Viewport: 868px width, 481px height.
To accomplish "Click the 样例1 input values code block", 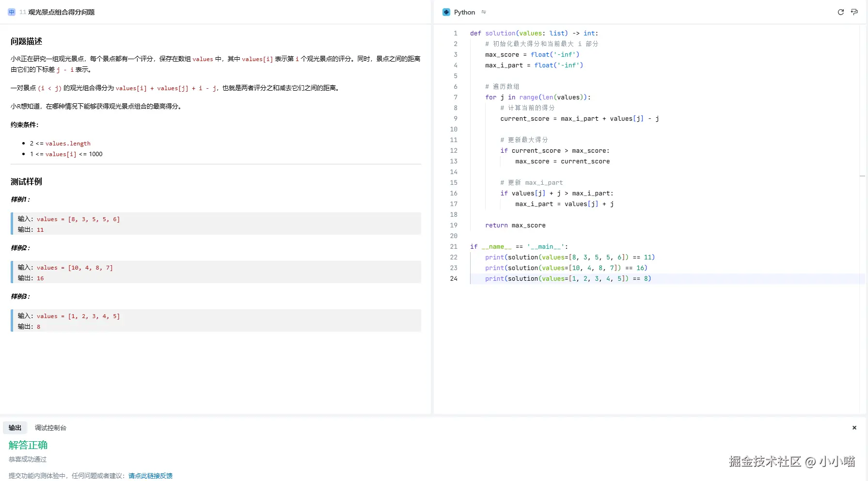I will pyautogui.click(x=216, y=224).
